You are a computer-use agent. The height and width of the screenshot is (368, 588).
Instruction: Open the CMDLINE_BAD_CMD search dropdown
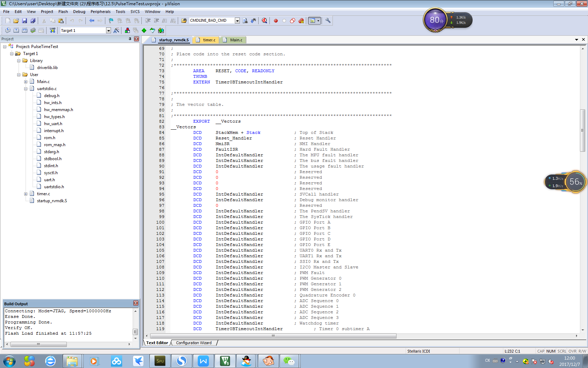coord(237,21)
